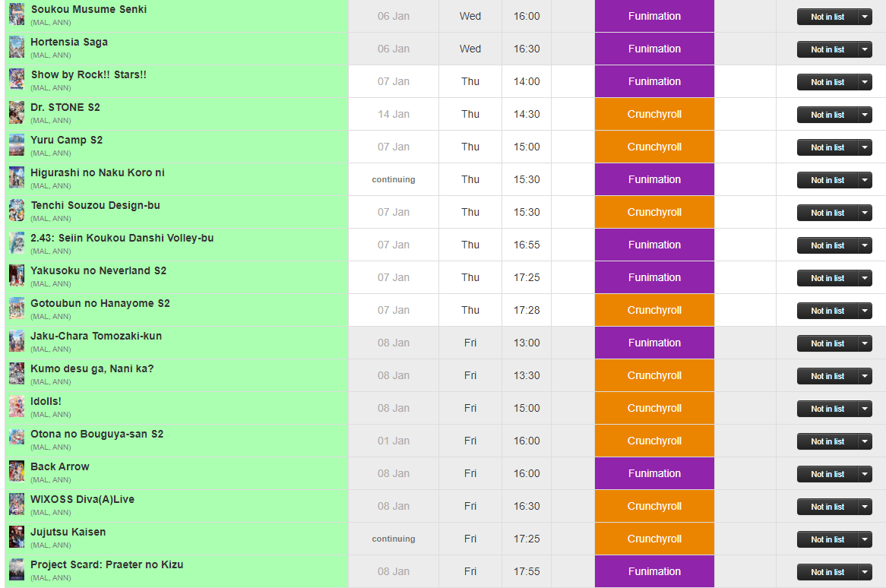Image resolution: width=886 pixels, height=588 pixels.
Task: Click the MAL link under Tenchi Souzou Design-bu
Action: coord(41,219)
